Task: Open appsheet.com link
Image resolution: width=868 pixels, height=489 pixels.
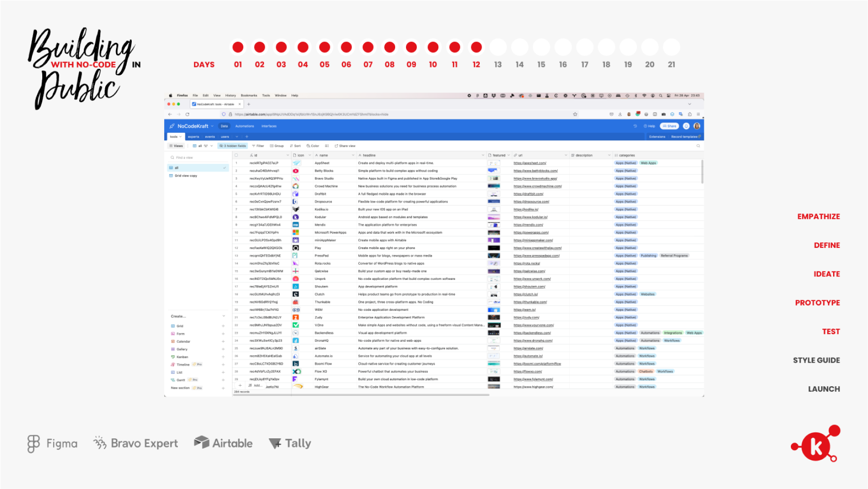Action: pyautogui.click(x=530, y=163)
